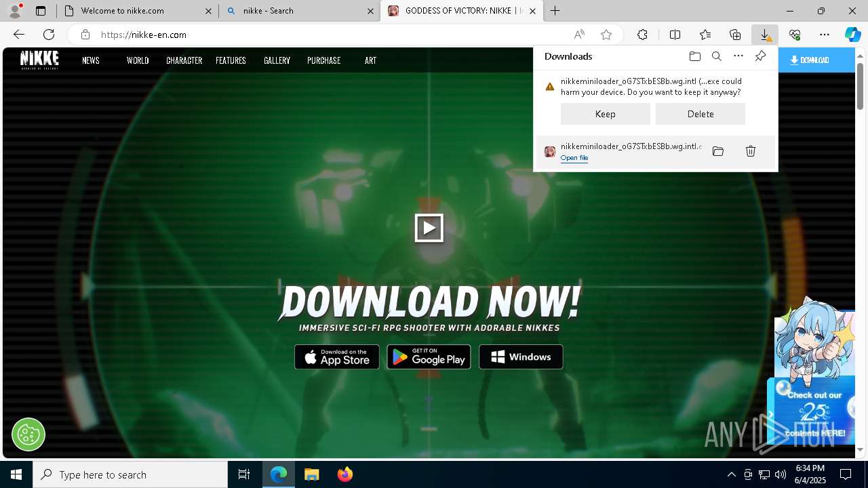Show hidden system tray icons

731,474
